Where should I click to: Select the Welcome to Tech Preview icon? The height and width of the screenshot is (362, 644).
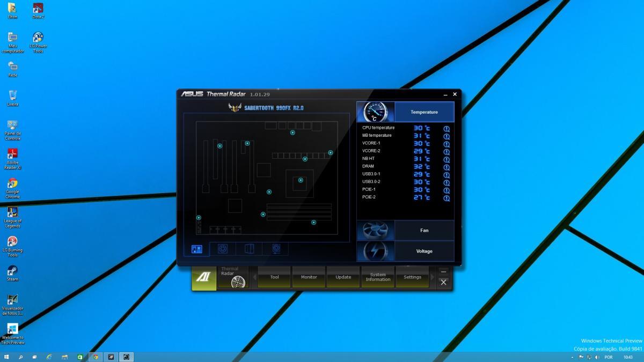tap(12, 334)
